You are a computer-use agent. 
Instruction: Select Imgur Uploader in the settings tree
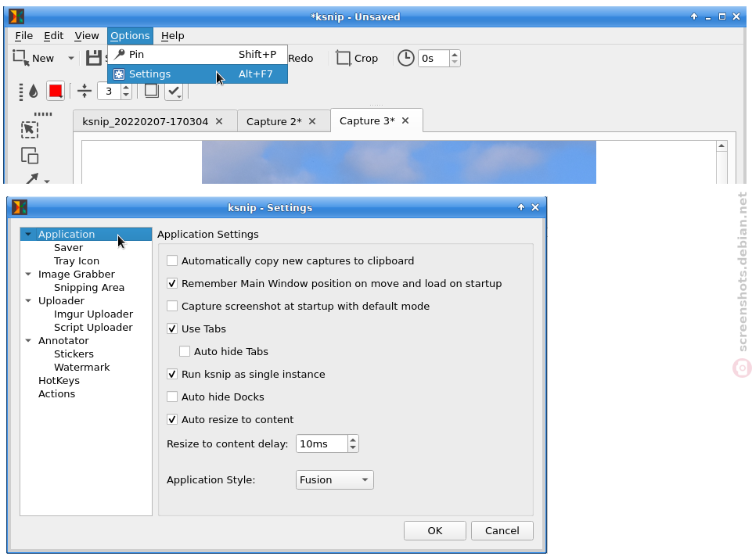94,314
